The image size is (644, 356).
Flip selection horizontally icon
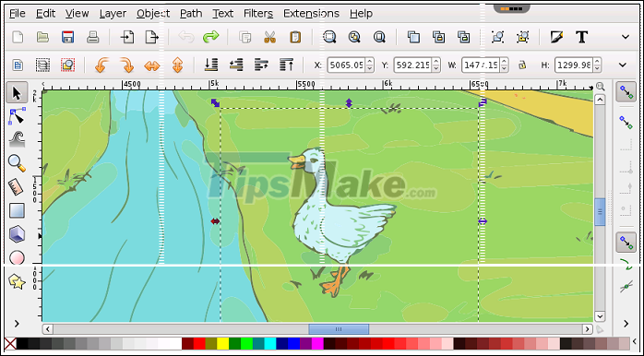pos(152,65)
